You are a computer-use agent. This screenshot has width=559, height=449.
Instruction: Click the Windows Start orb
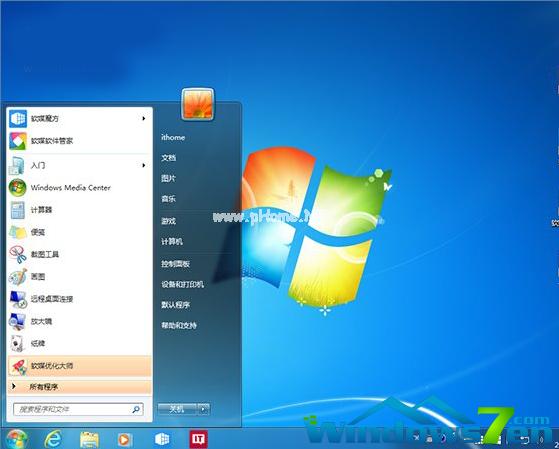(x=16, y=439)
